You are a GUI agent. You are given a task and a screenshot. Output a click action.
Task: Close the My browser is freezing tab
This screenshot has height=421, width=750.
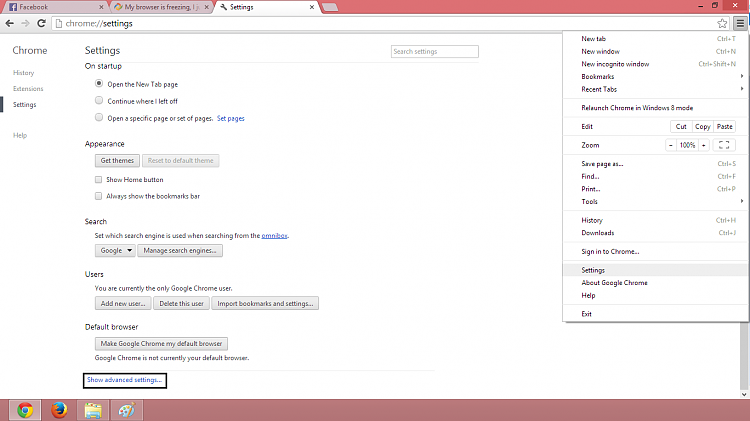207,7
